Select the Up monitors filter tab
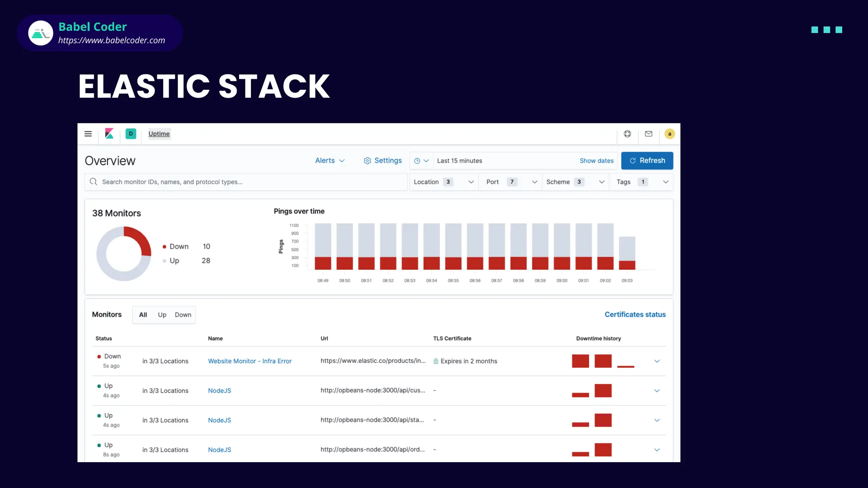Image resolution: width=868 pixels, height=488 pixels. [162, 315]
